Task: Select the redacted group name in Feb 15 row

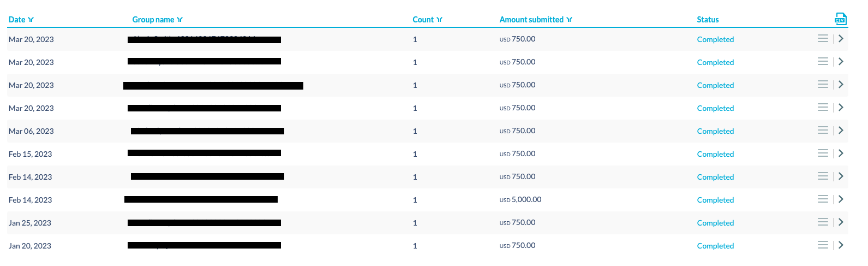Action: click(x=204, y=153)
